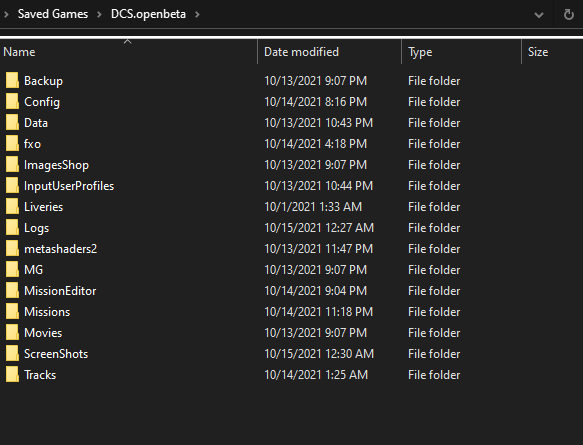Select the InputUserProfiles folder name
Screen dimensions: 583x445
coord(69,186)
